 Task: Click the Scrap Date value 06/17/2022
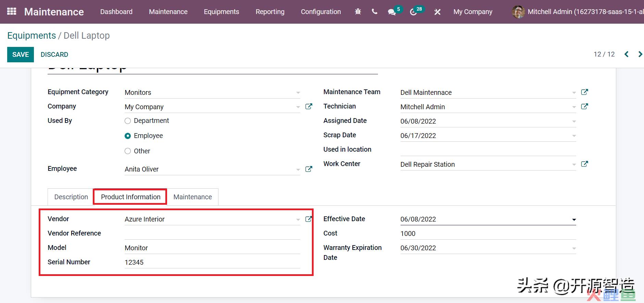coord(418,136)
